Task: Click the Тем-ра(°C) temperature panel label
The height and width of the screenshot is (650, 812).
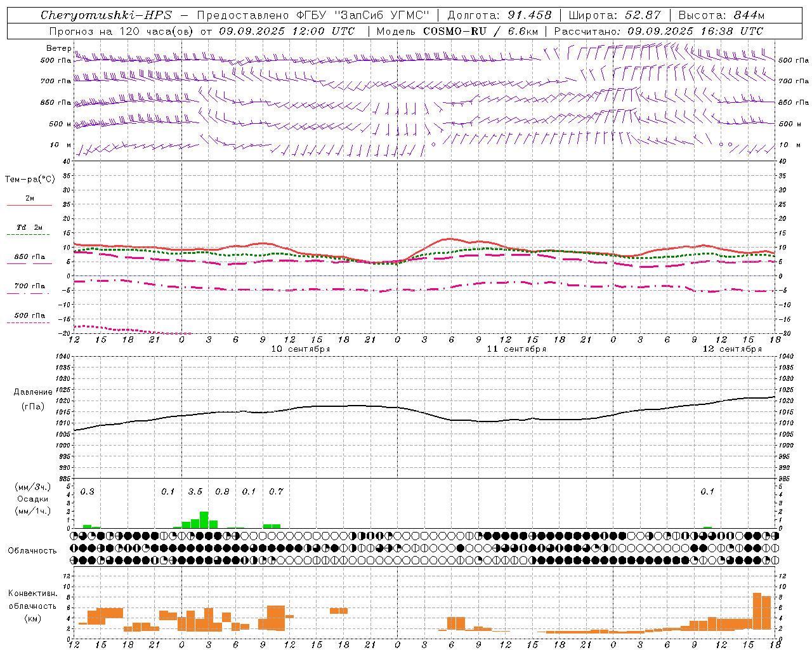Action: (x=30, y=180)
